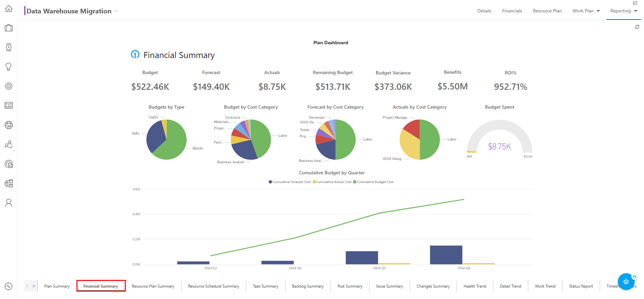Click the Plan Dashboard heading
Screen dimensions: 644x299
click(331, 43)
